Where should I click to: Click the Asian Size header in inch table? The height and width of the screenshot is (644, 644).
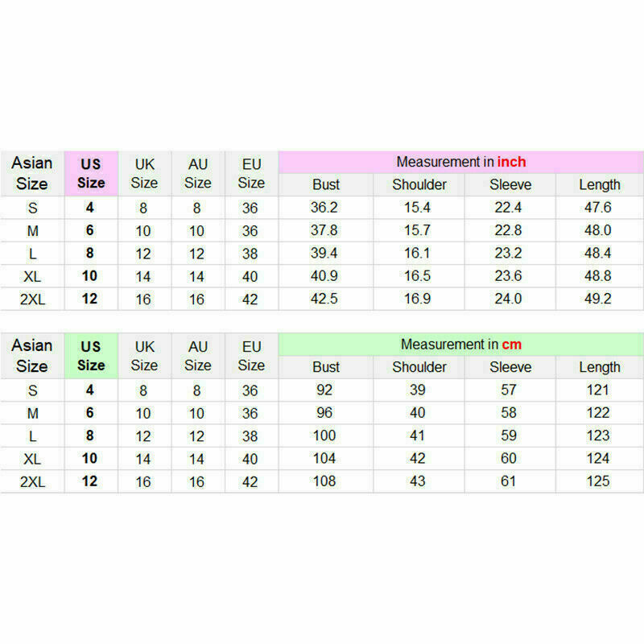(32, 173)
